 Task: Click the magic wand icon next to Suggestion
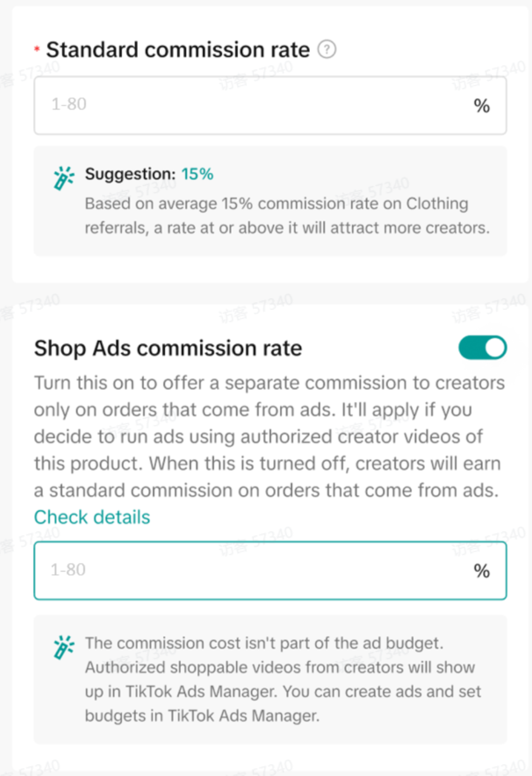point(63,178)
